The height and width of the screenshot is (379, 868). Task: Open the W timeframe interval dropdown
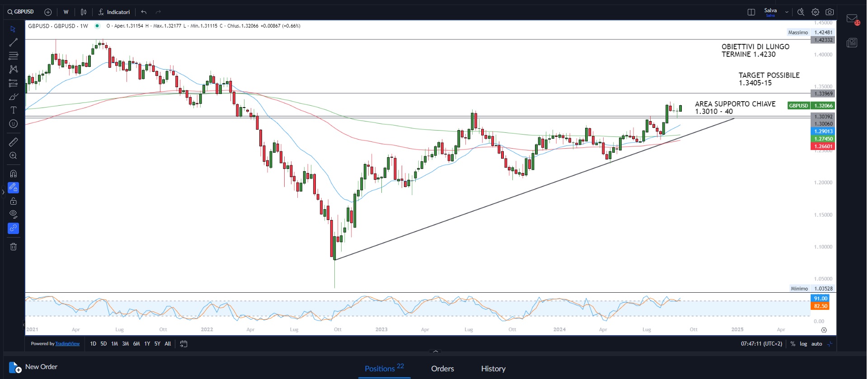[x=66, y=12]
